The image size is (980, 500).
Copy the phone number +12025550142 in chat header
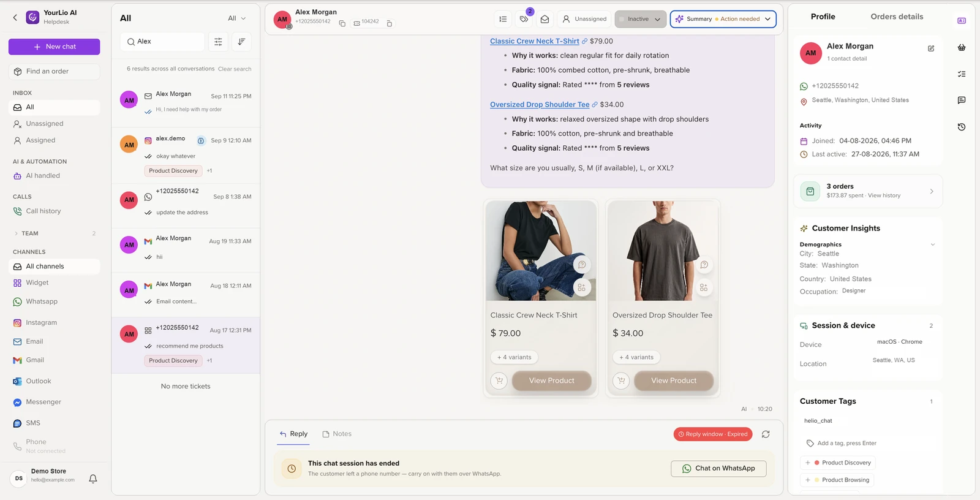(x=342, y=23)
